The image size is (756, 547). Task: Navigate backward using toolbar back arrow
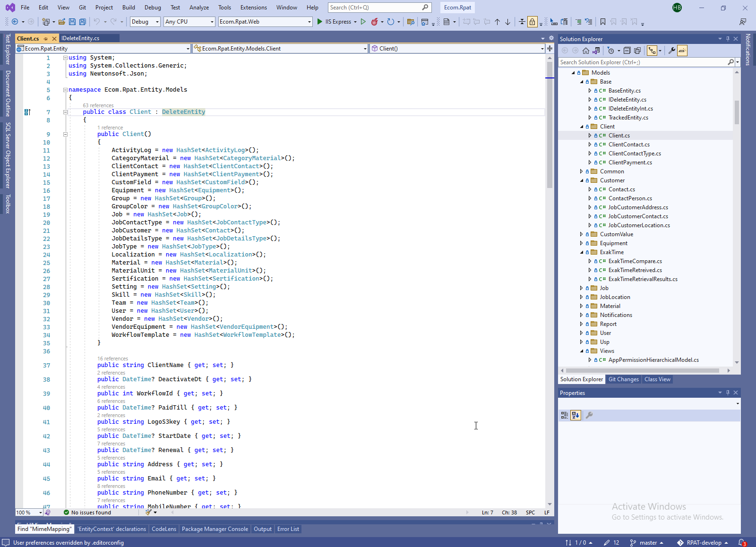click(x=15, y=22)
